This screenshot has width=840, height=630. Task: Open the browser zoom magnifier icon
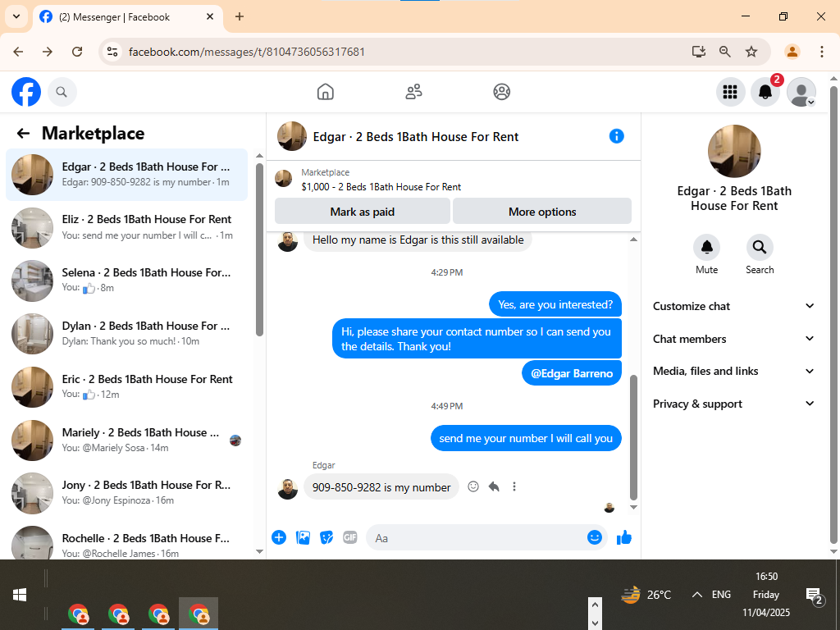725,52
